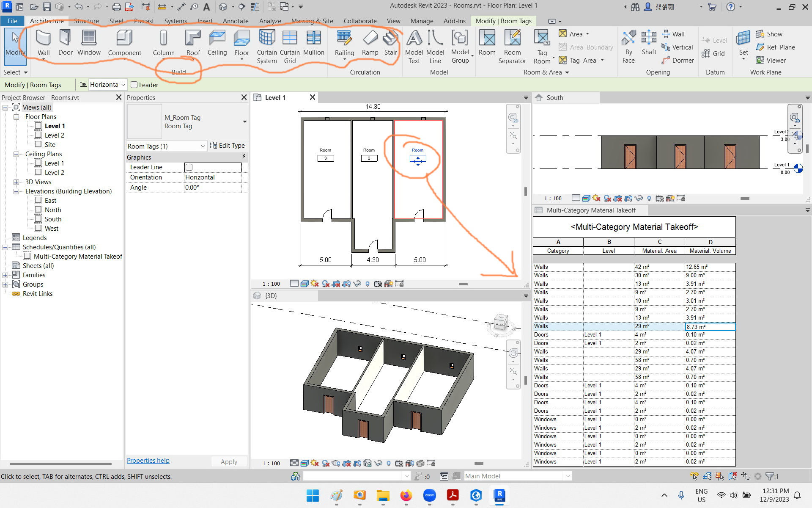Enable the Leader checkbox in the options bar

(134, 85)
